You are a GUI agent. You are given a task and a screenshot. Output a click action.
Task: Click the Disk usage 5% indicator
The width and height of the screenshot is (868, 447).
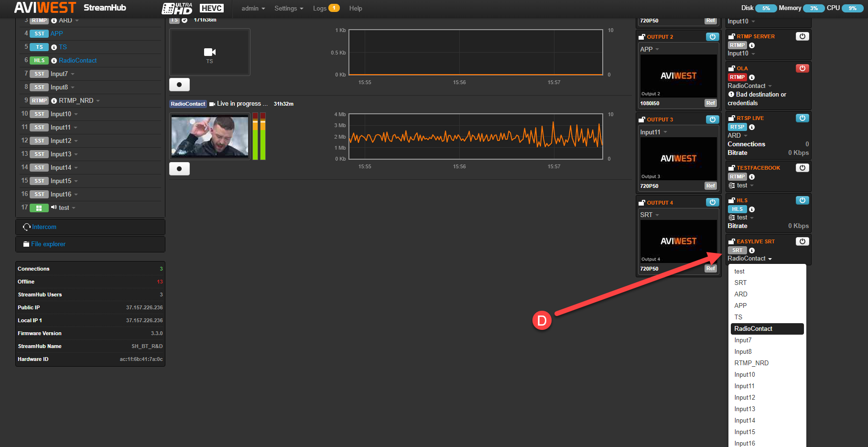[x=766, y=8]
